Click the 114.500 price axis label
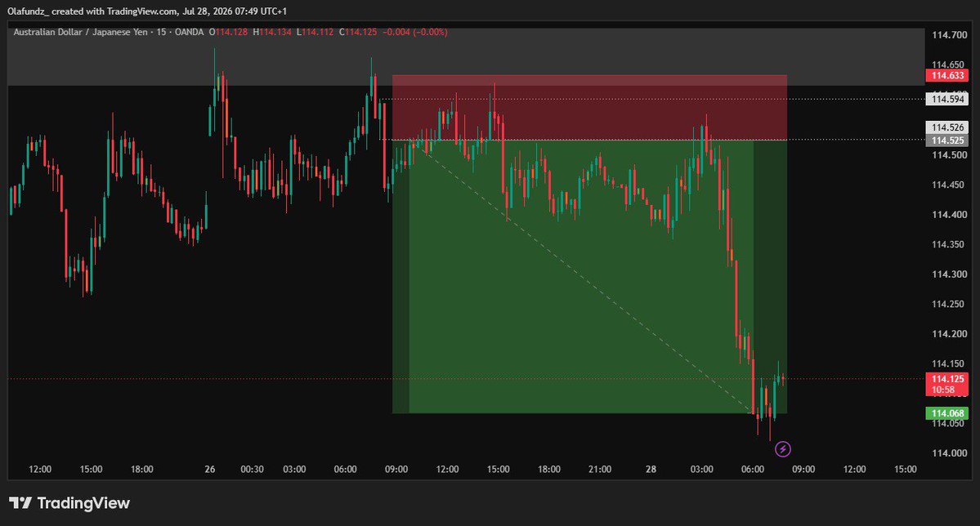Viewport: 980px width, 526px height. [950, 155]
